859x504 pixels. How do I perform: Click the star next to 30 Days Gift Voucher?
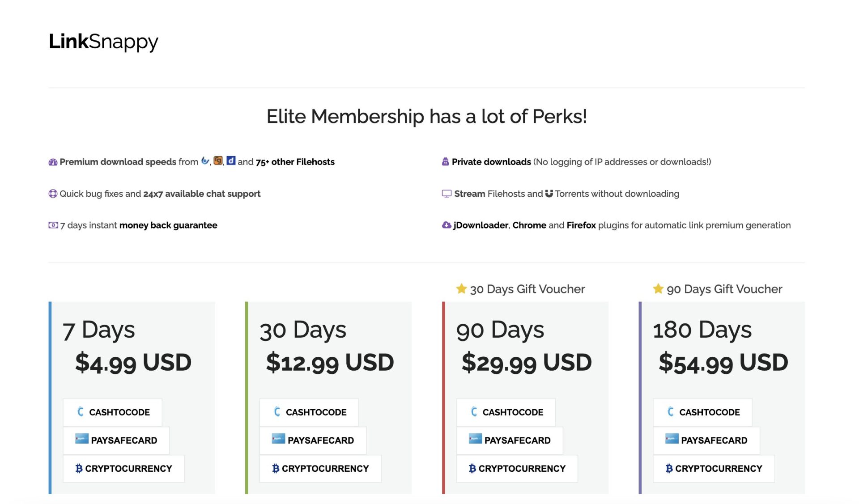(461, 289)
